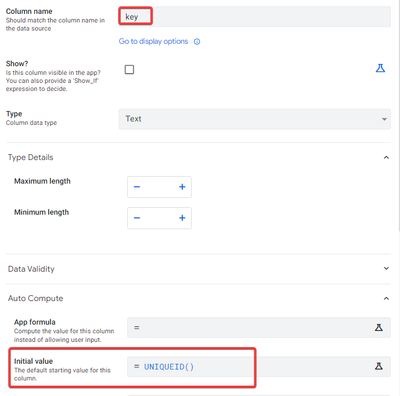Screen dimensions: 400x396
Task: Open App formula expression flask icon
Action: [379, 328]
